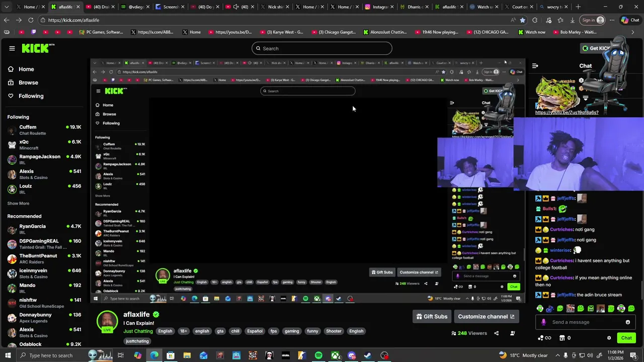Select the justtchating tag
644x362 pixels.
coord(137,341)
